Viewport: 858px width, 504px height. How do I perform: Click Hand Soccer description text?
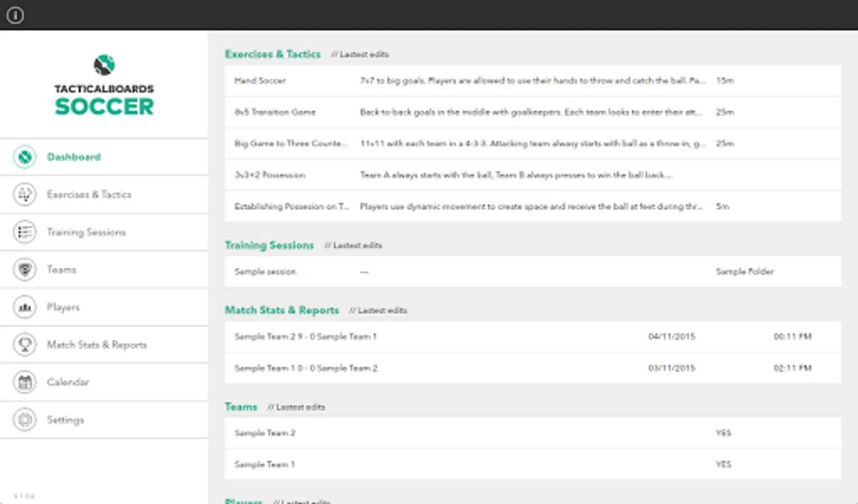532,81
